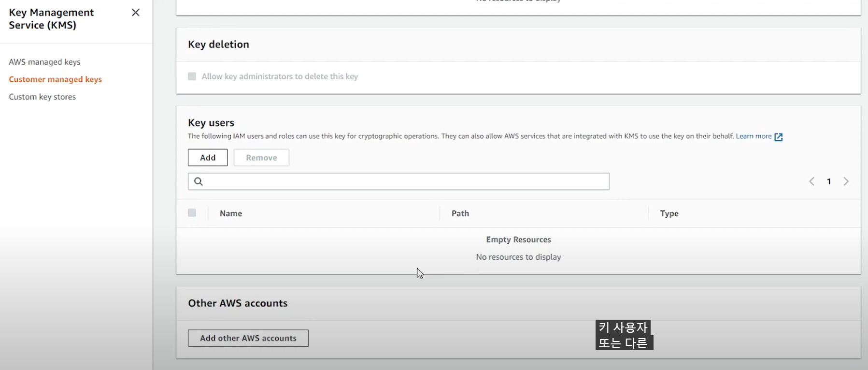Sort by the Type column header
The height and width of the screenshot is (370, 868).
(669, 213)
